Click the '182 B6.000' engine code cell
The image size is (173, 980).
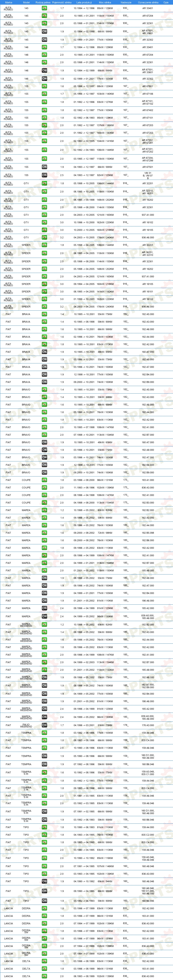148,541
